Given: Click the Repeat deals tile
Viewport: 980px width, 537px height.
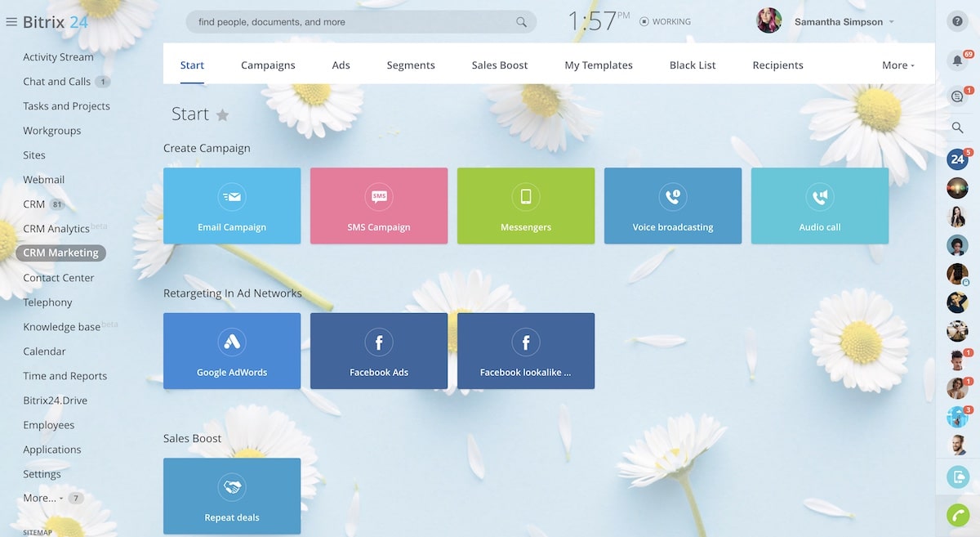Looking at the screenshot, I should [232, 496].
